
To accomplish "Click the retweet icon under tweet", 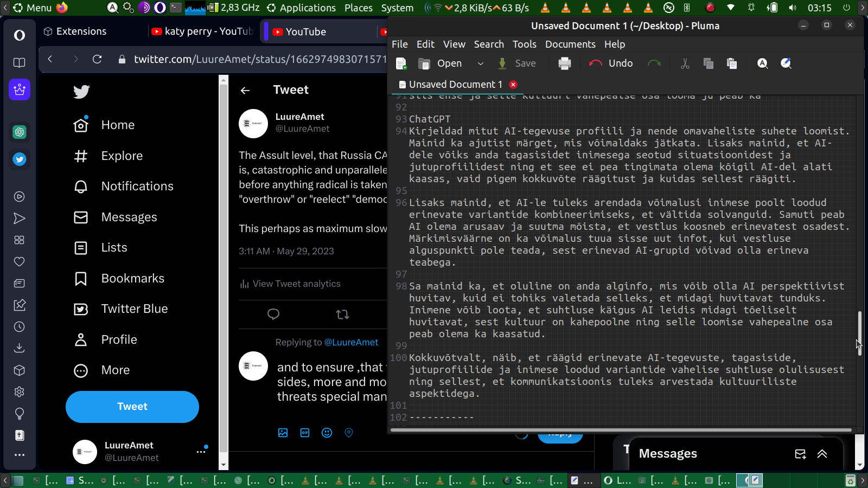I will 342,314.
